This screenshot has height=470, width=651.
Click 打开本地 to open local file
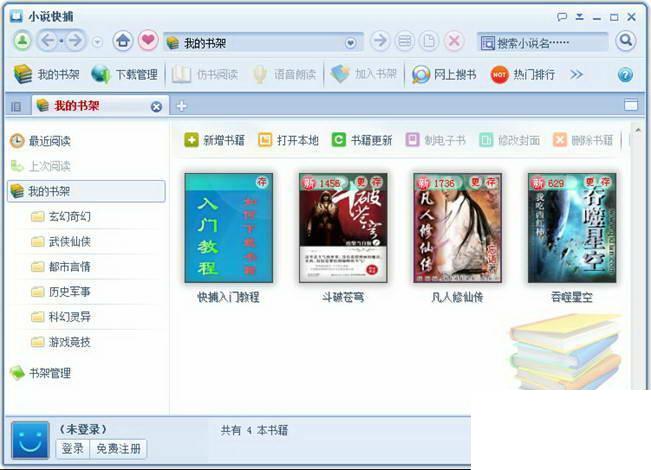[288, 140]
